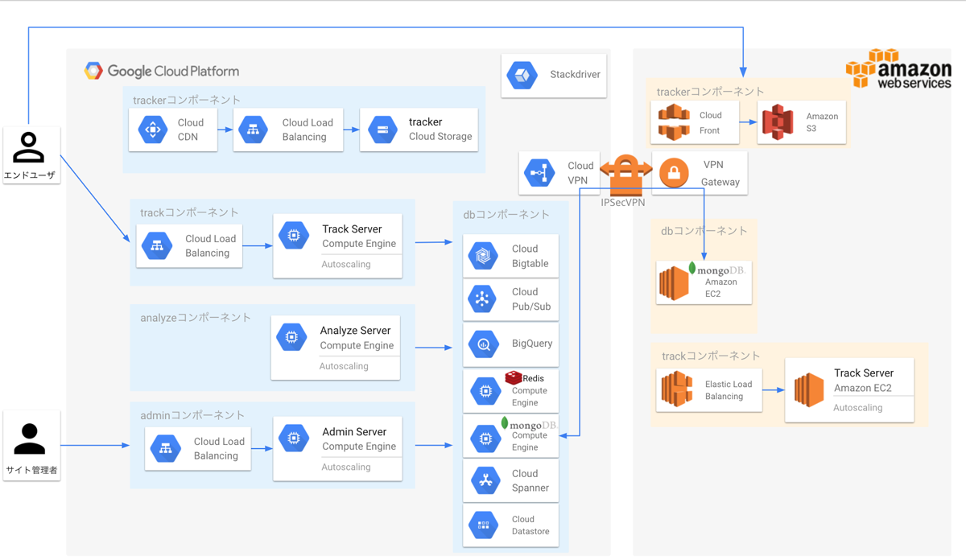The image size is (966, 560).
Task: Click the AWS Cloud Front icon
Action: click(674, 122)
